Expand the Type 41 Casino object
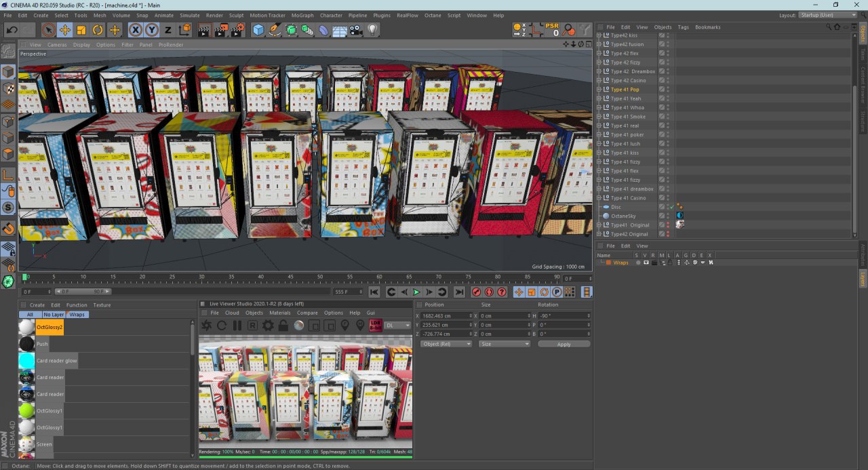Viewport: 868px width, 470px height. click(599, 198)
